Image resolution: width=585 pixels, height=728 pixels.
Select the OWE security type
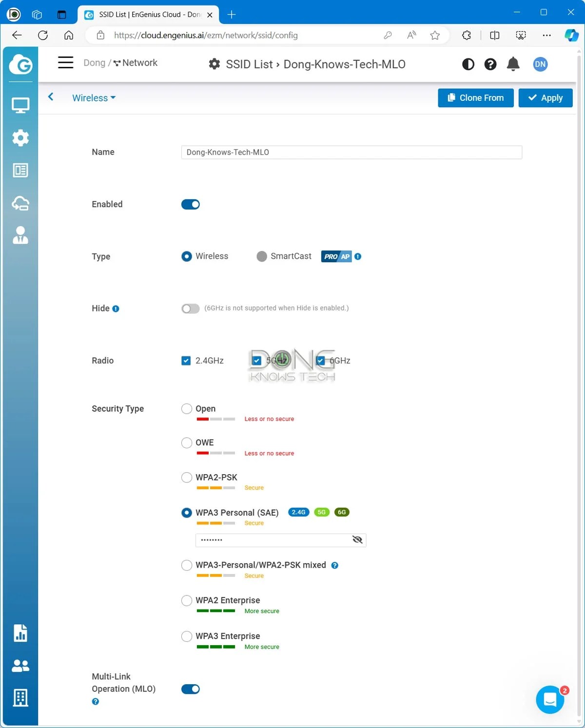pyautogui.click(x=187, y=443)
